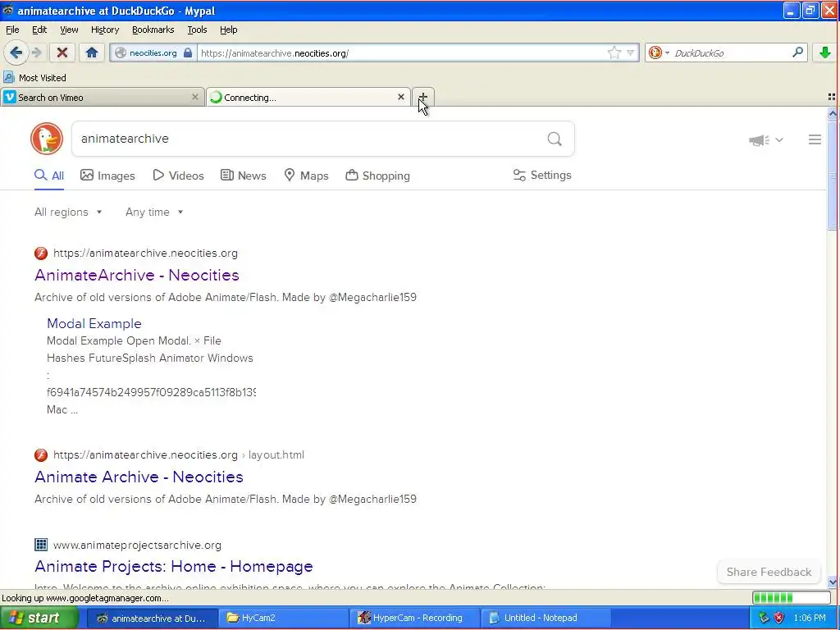Switch to Images results

click(x=107, y=176)
